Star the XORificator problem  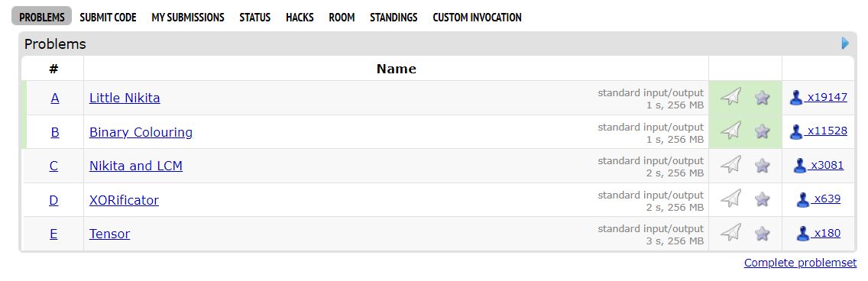763,199
